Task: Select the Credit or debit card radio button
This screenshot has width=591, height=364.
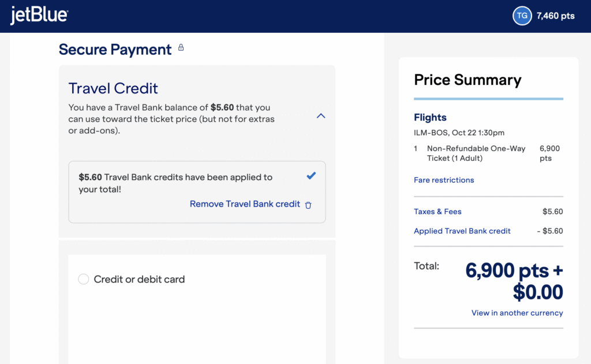Action: click(83, 279)
